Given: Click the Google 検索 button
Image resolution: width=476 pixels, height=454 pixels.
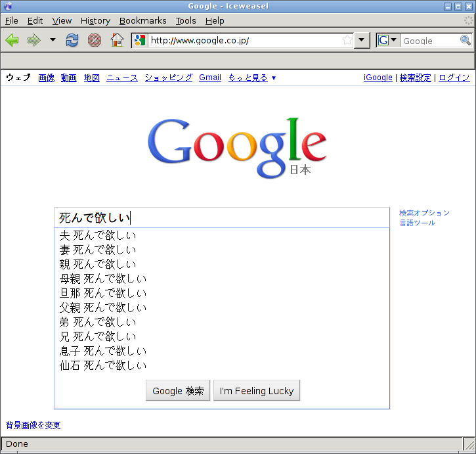Looking at the screenshot, I should [178, 390].
